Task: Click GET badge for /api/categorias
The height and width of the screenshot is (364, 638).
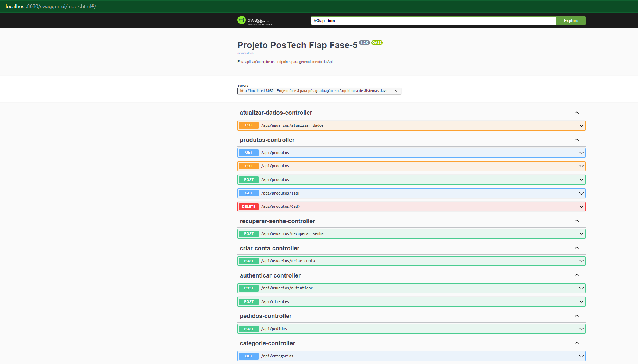Action: click(249, 356)
